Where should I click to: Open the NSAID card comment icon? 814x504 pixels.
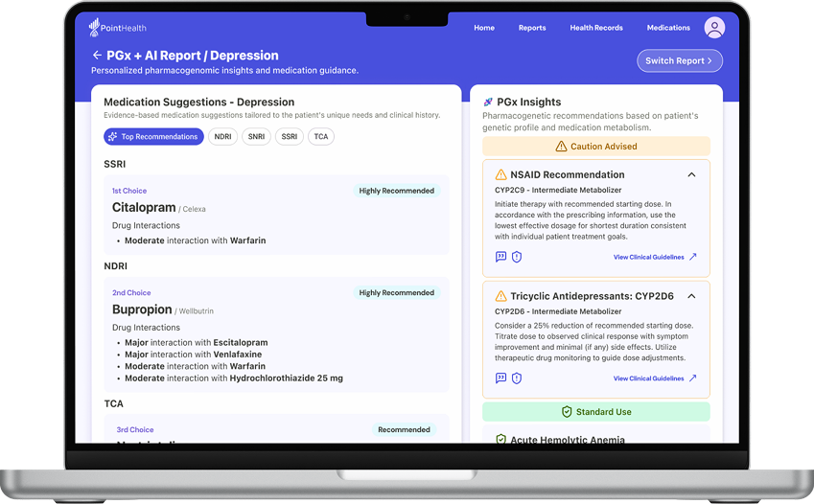pyautogui.click(x=500, y=257)
